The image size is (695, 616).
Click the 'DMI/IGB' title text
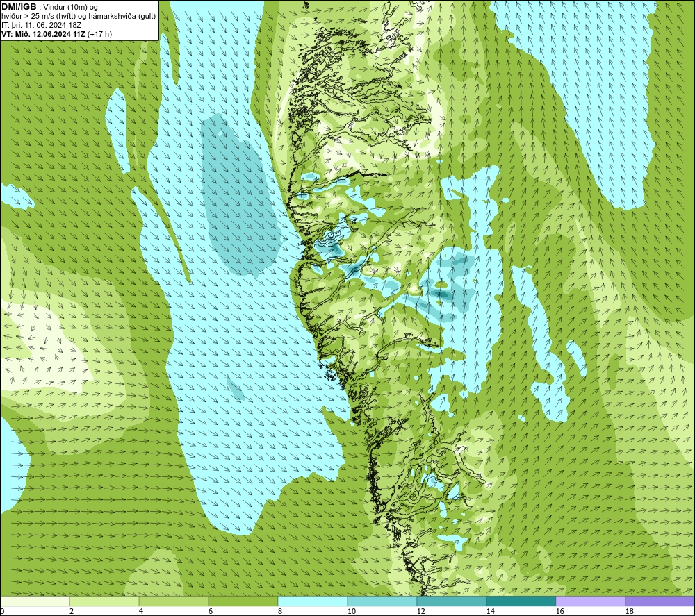19,7
